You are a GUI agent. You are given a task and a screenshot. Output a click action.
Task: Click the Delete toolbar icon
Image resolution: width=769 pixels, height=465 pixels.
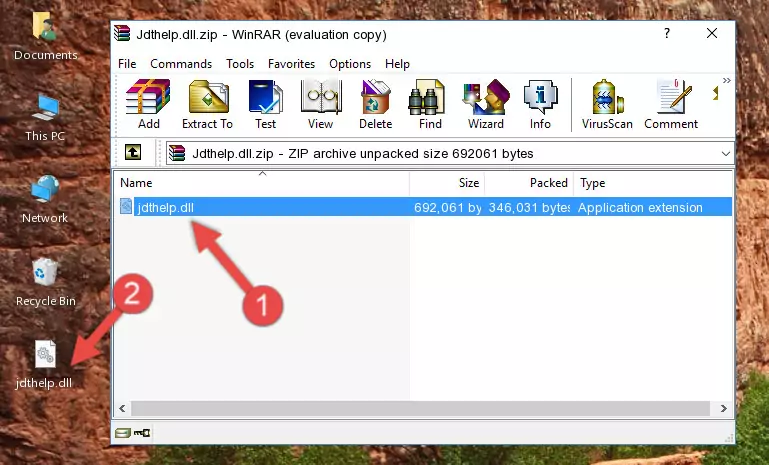(376, 104)
